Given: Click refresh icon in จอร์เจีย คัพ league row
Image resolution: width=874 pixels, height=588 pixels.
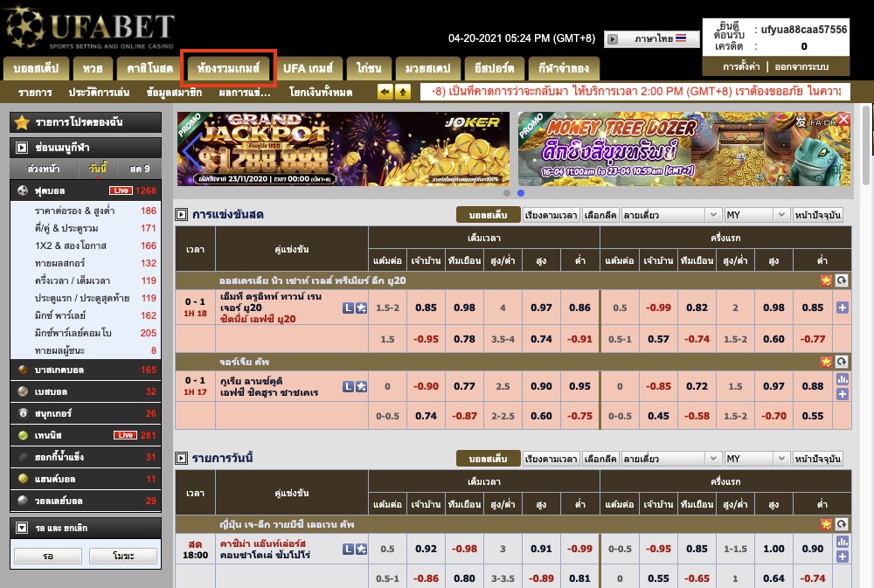Looking at the screenshot, I should tap(841, 361).
